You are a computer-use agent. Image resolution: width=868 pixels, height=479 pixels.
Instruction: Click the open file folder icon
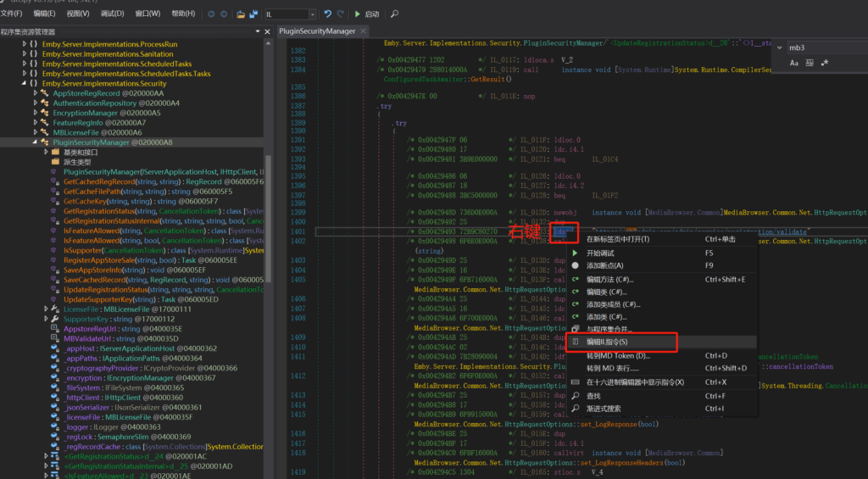click(x=241, y=14)
